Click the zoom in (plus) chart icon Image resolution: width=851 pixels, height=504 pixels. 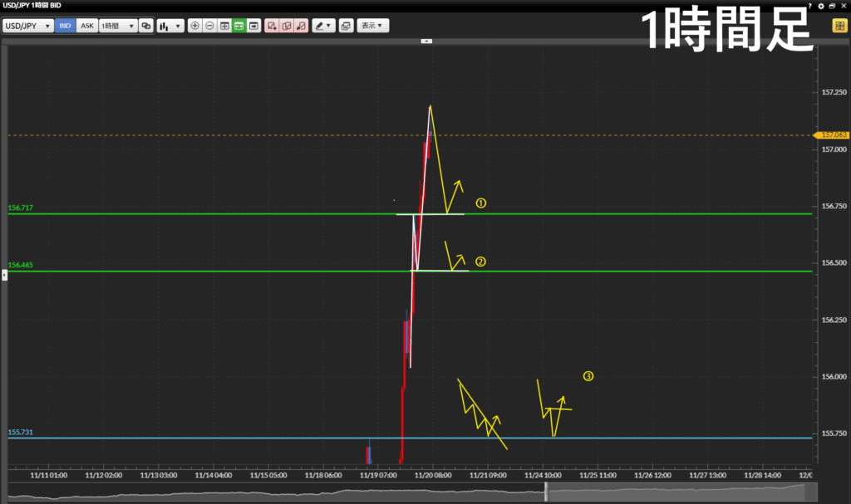(195, 26)
